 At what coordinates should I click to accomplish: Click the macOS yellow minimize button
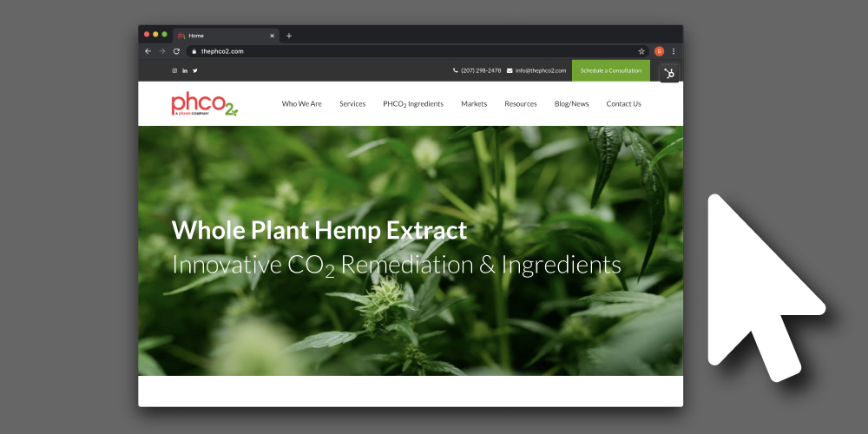[155, 35]
